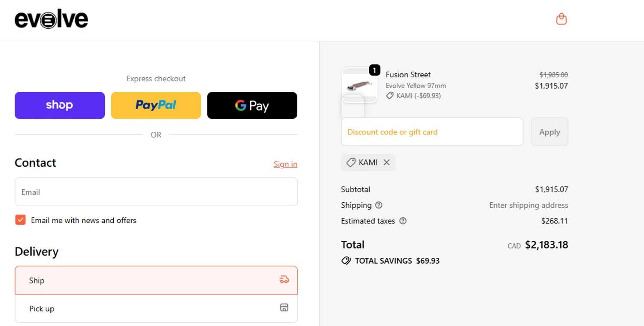This screenshot has width=644, height=326.
Task: Click the Enter shipping address text
Action: click(529, 205)
